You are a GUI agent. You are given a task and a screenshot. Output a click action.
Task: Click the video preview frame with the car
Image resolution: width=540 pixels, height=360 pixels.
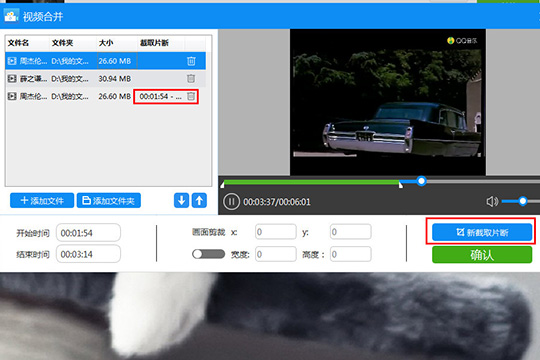388,102
